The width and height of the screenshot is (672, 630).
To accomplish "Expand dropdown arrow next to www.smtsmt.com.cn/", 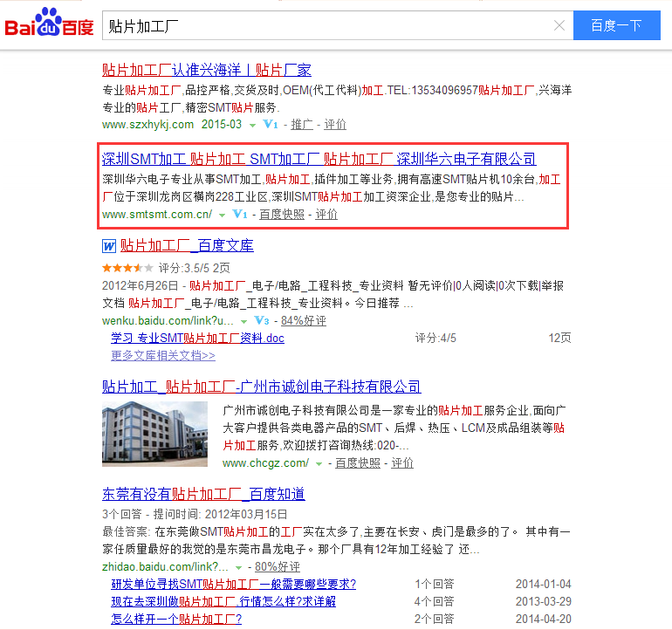I will pyautogui.click(x=222, y=215).
